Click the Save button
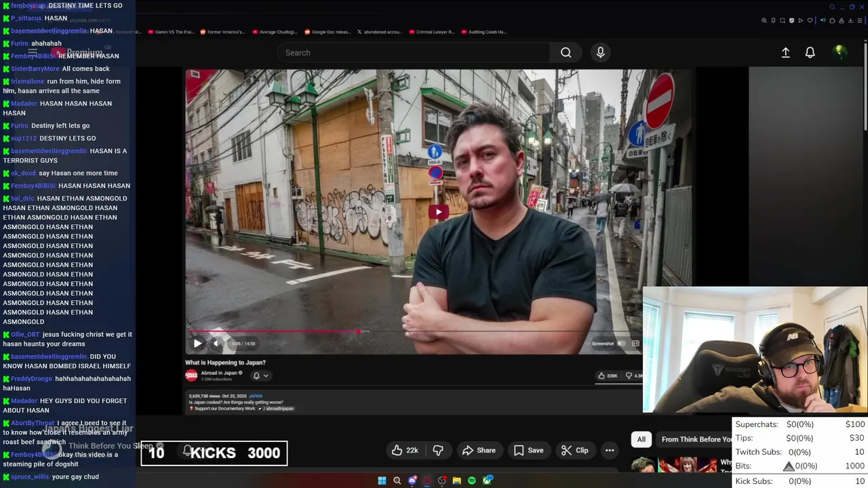 click(528, 450)
